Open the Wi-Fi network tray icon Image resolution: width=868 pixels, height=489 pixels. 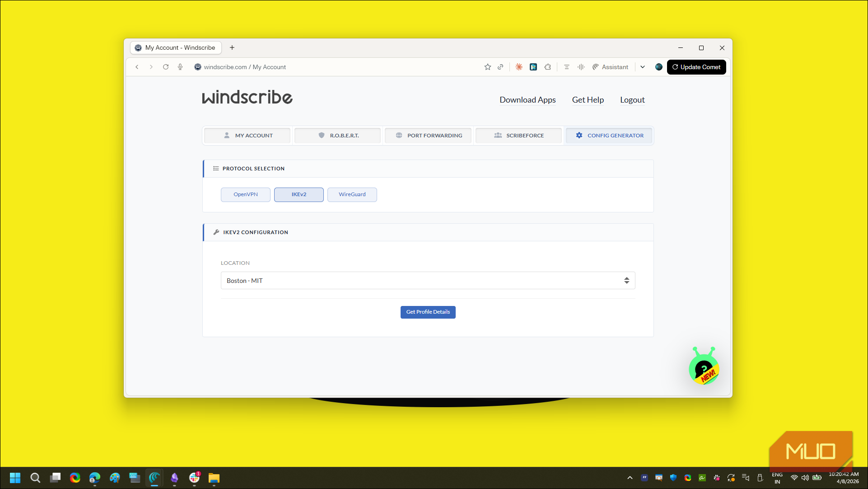(x=794, y=478)
